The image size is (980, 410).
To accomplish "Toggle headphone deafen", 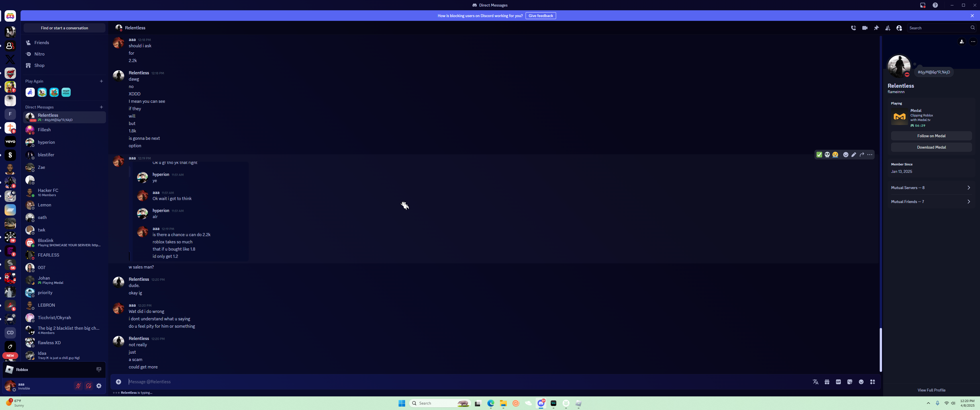I will coord(89,386).
